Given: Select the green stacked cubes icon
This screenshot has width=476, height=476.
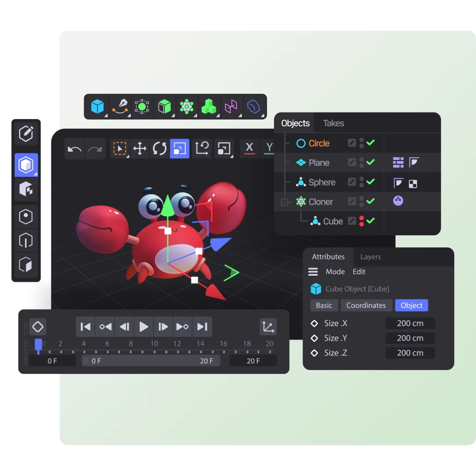Looking at the screenshot, I should (209, 106).
